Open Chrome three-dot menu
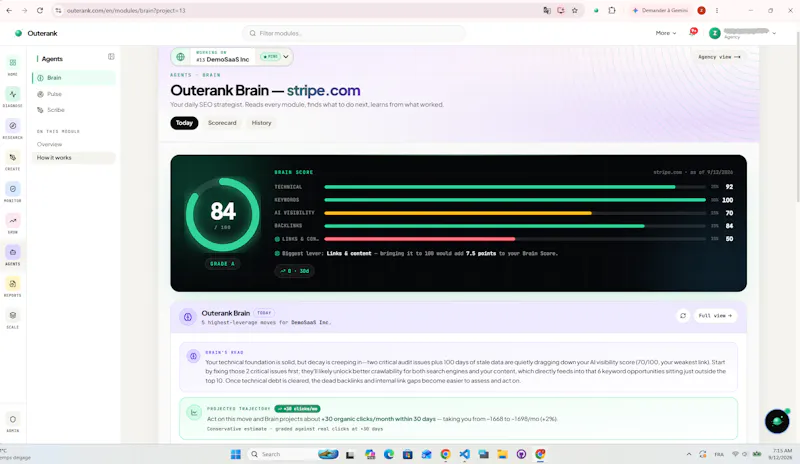 click(x=717, y=10)
